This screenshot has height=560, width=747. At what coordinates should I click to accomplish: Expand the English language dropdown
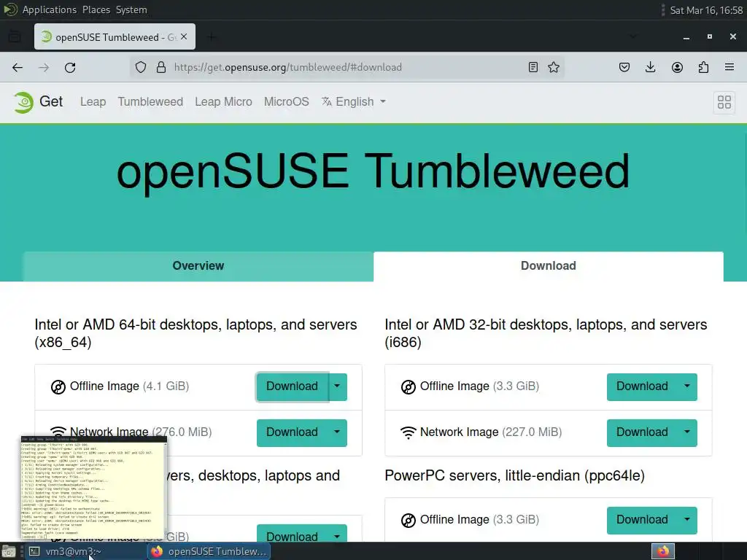pos(354,101)
